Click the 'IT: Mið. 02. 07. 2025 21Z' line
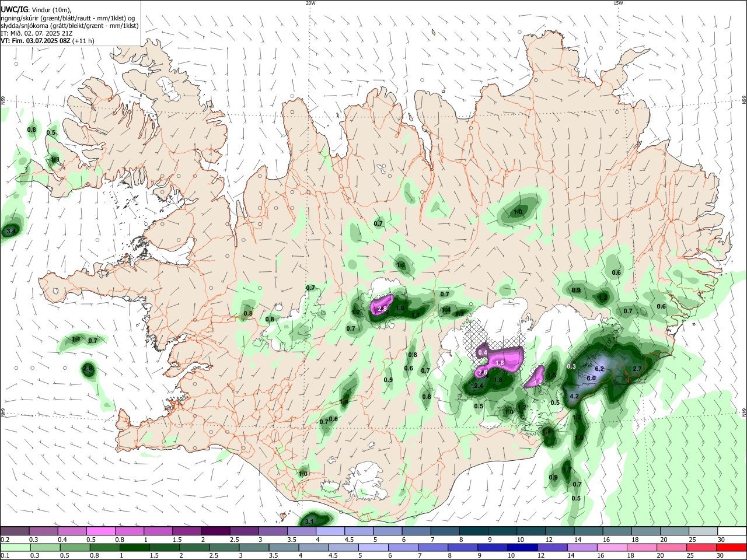The width and height of the screenshot is (747, 560). point(37,33)
